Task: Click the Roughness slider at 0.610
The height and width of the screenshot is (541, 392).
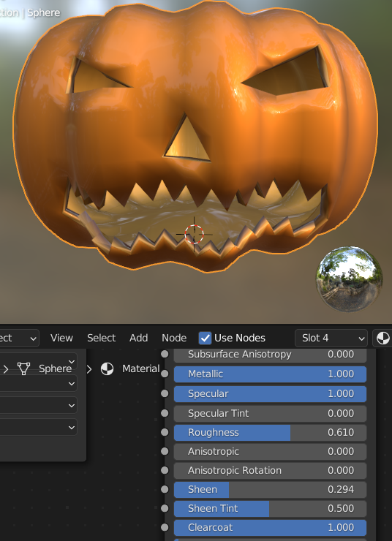Action: [270, 432]
